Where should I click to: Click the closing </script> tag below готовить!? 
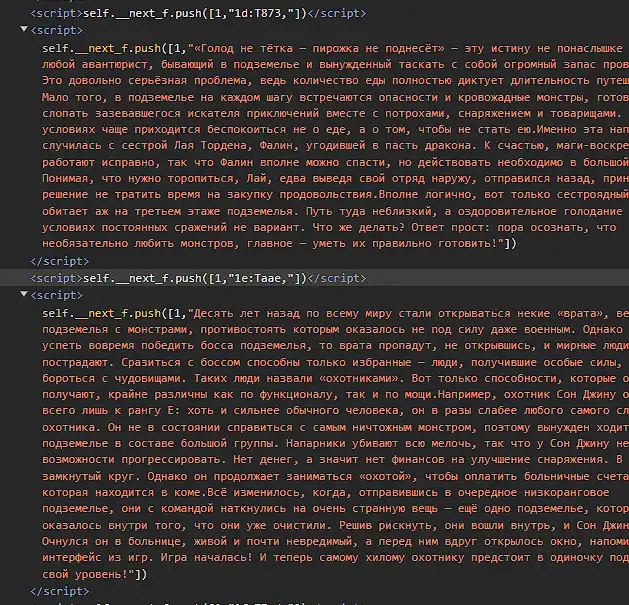point(60,261)
